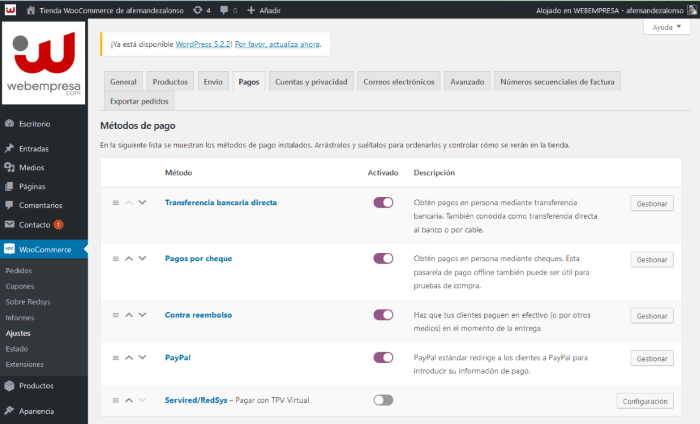Screen dimensions: 700x424
Task: Move Contra reembolso down with arrow
Action: tap(141, 315)
